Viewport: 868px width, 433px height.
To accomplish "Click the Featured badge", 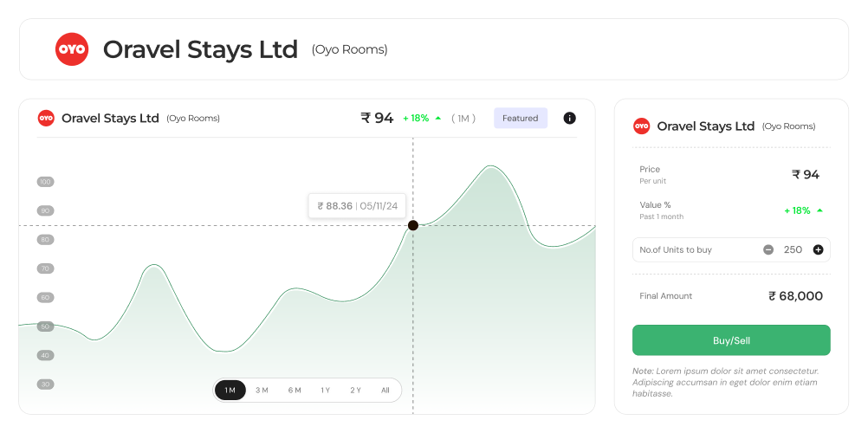I will coord(521,118).
